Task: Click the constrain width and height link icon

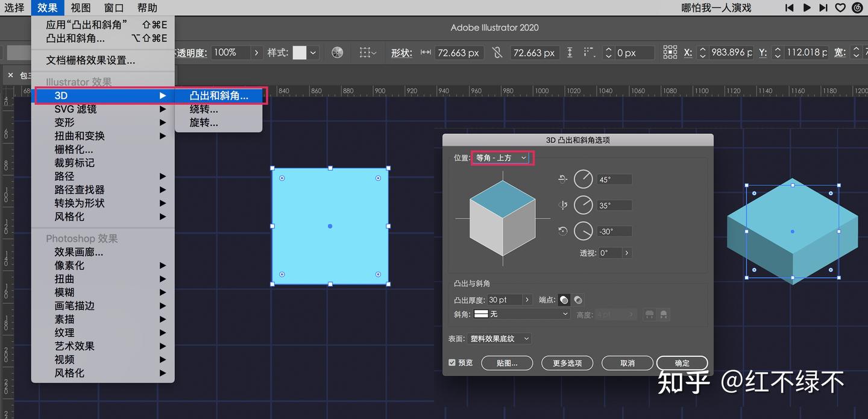Action: click(497, 52)
